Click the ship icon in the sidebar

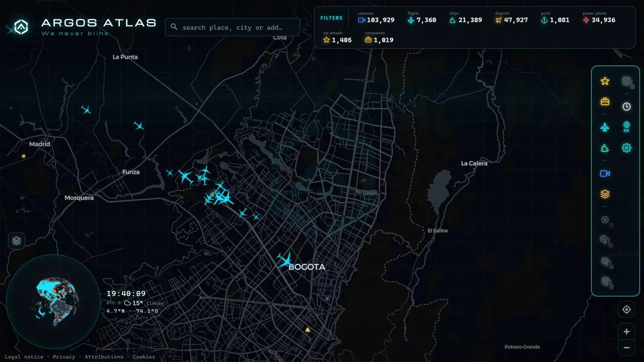[x=605, y=148]
